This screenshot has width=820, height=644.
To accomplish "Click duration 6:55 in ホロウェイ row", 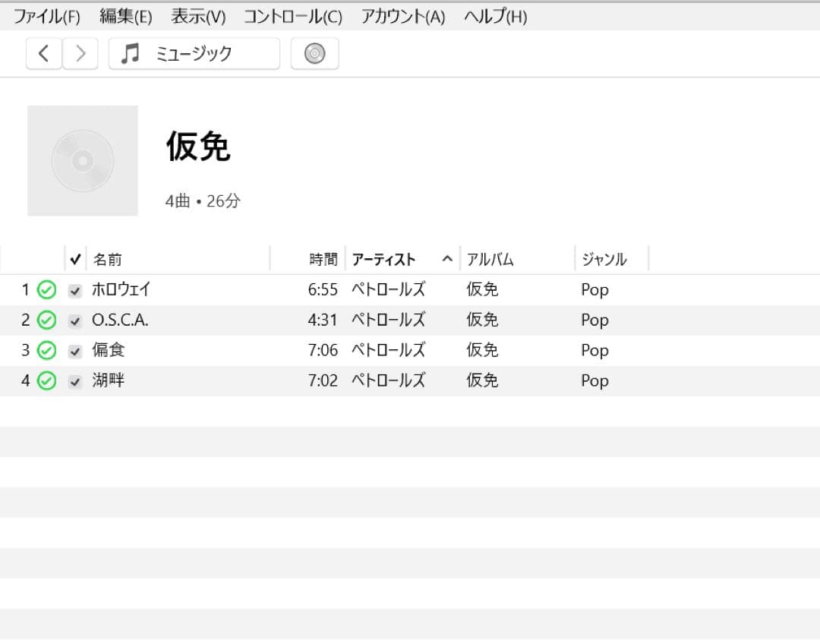I will [323, 290].
